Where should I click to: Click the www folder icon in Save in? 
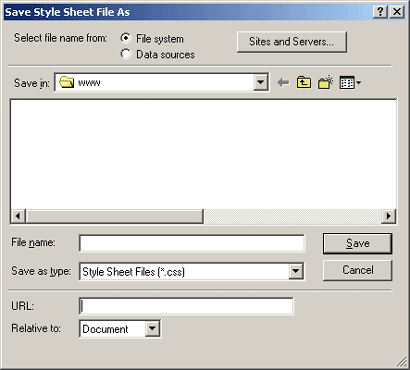click(66, 82)
